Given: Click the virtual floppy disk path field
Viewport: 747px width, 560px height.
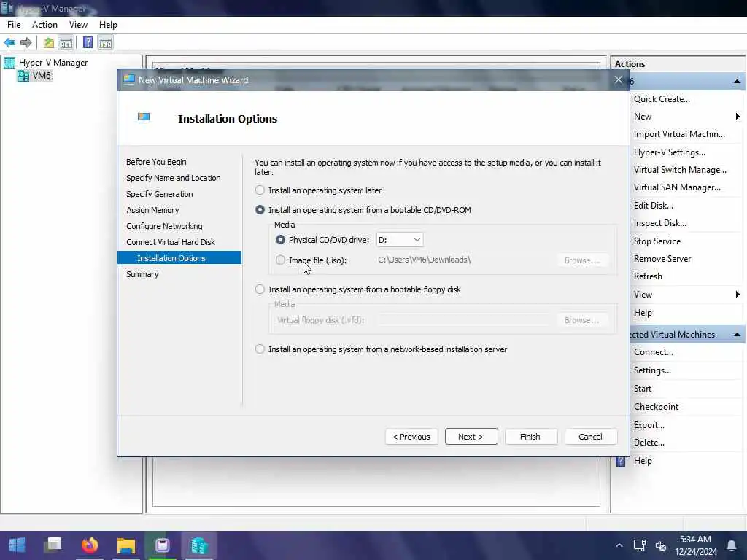Looking at the screenshot, I should click(464, 321).
